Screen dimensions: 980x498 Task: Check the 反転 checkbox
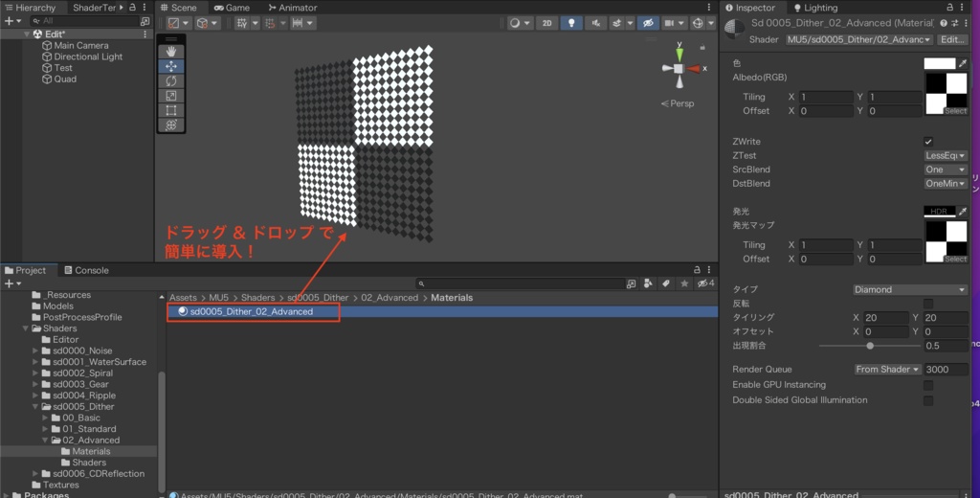928,304
